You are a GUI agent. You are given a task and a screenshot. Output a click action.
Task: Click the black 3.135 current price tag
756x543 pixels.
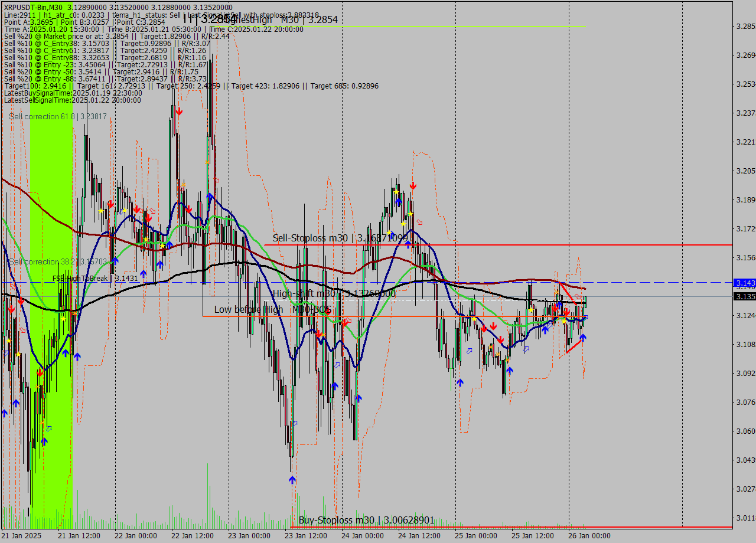tap(744, 296)
